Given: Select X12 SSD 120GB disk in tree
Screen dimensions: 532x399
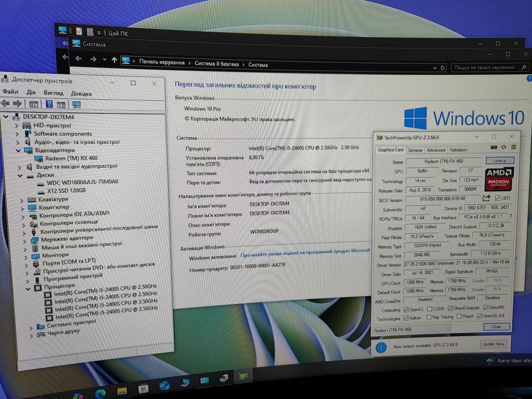Looking at the screenshot, I should click(x=62, y=190).
